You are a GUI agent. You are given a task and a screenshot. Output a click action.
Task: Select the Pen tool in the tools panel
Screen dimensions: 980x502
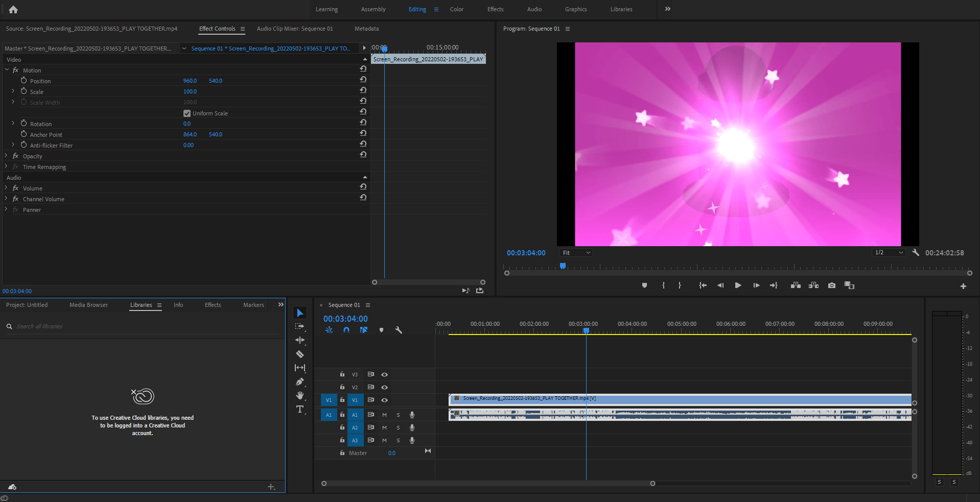(300, 381)
